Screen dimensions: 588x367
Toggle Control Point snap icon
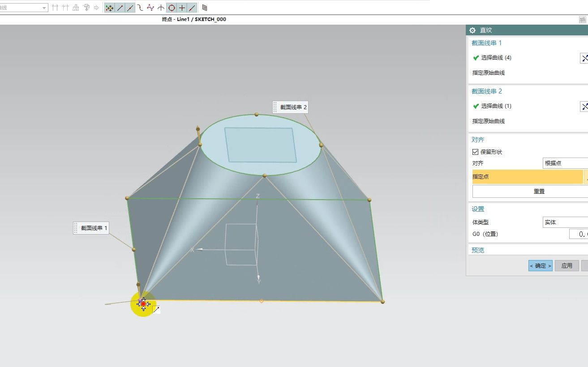[x=140, y=8]
